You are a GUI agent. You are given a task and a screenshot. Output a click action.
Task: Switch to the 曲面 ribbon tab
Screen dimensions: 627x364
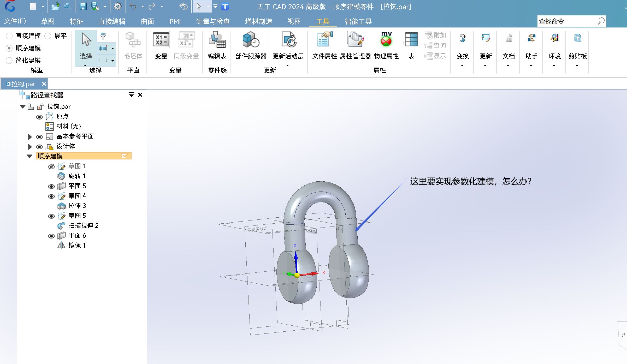pos(147,21)
